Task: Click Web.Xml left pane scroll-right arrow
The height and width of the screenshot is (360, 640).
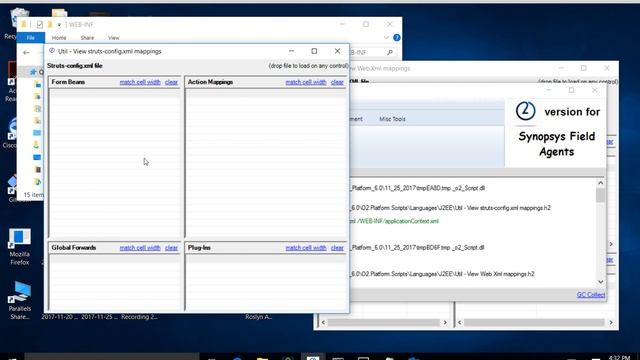Action: [445, 322]
